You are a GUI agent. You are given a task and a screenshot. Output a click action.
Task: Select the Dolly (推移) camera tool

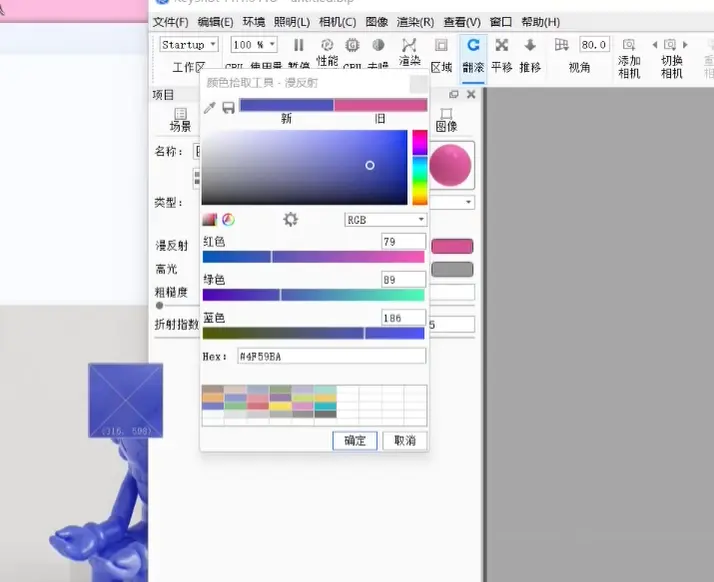click(x=530, y=46)
